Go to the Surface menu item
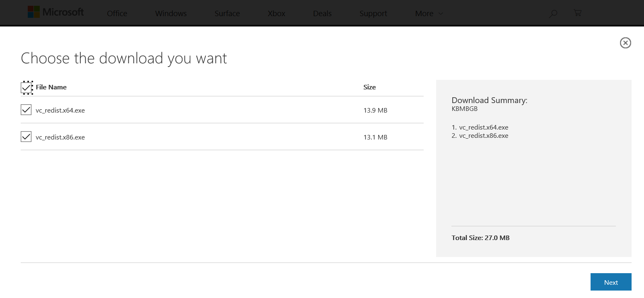Viewport: 644px width, 298px height. [227, 14]
